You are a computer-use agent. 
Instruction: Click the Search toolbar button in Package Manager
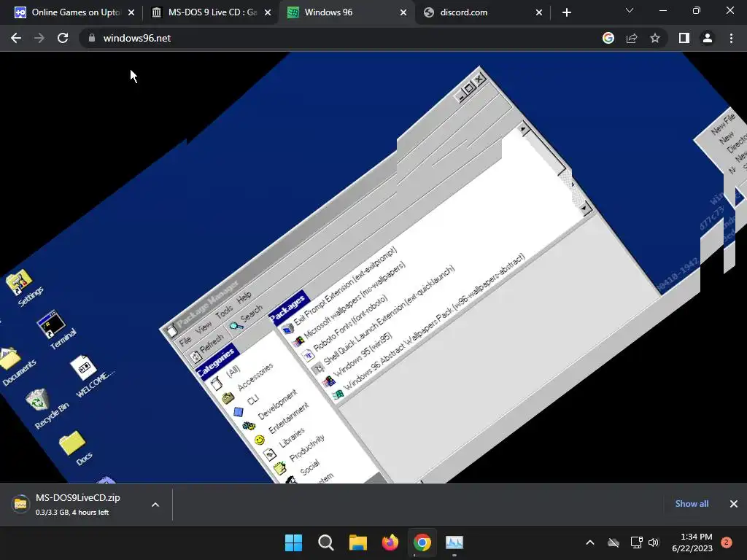coord(246,319)
